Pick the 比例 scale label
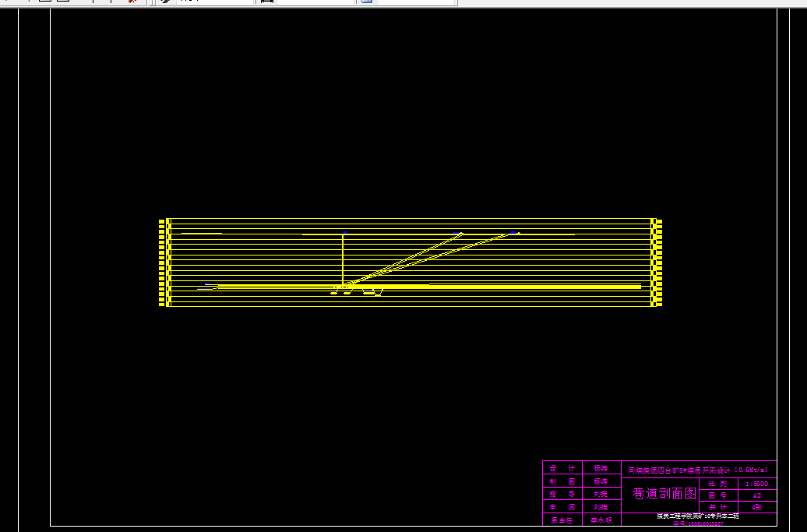The image size is (807, 532). click(x=717, y=484)
